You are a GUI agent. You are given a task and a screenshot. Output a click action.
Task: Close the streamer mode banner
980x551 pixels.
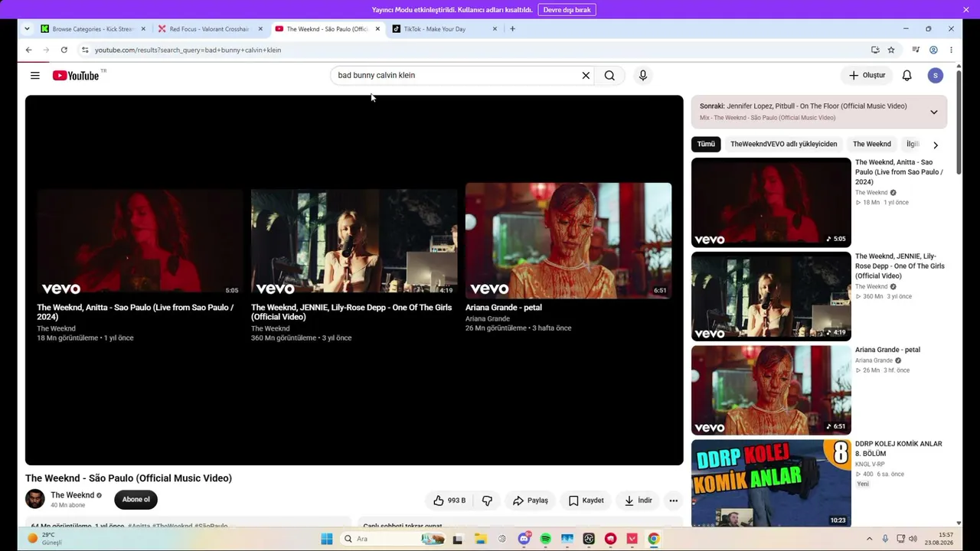966,10
